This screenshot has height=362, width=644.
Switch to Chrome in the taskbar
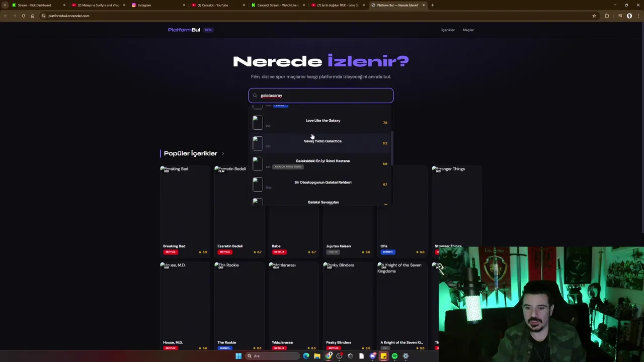coord(328,356)
